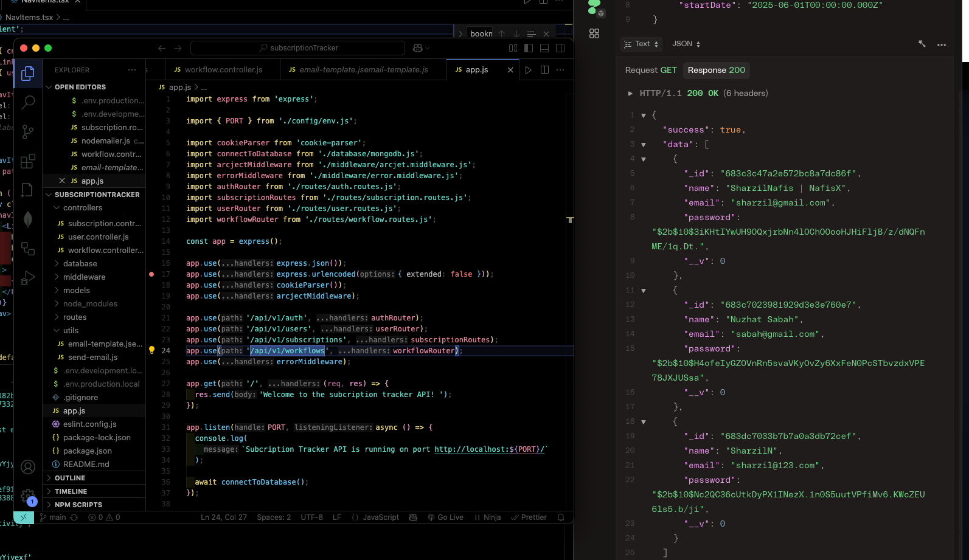Show code actions lightbulb on line 24
This screenshot has height=560, width=969.
pos(152,350)
